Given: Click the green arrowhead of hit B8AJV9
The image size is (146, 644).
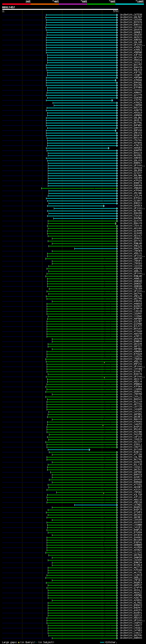Looking at the screenshot, I should [x=116, y=223].
